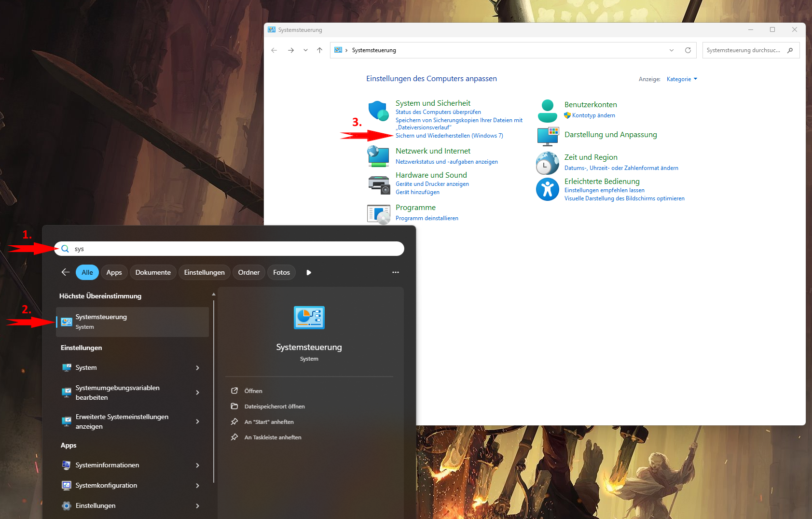
Task: Expand the System settings result chevron
Action: [197, 368]
